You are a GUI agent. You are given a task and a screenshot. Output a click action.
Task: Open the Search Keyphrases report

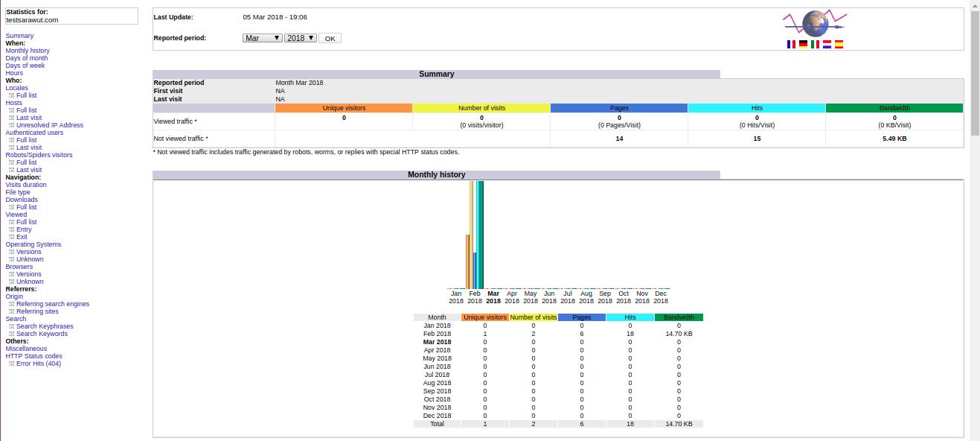pyautogui.click(x=45, y=326)
